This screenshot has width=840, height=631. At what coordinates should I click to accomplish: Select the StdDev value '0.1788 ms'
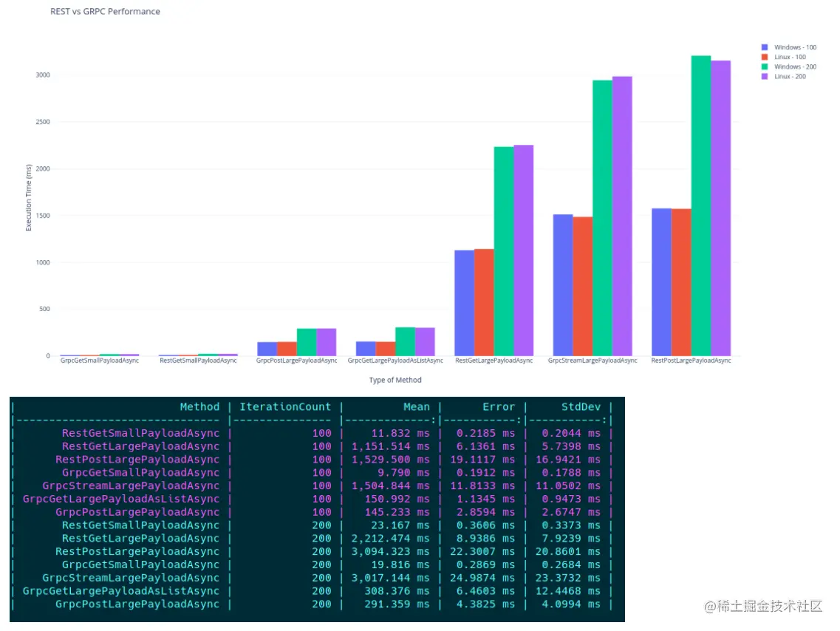571,472
